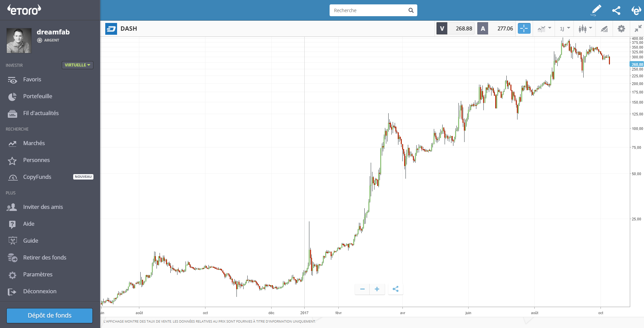Click the eToro bull icon in top right
The image size is (644, 328).
pos(636,10)
